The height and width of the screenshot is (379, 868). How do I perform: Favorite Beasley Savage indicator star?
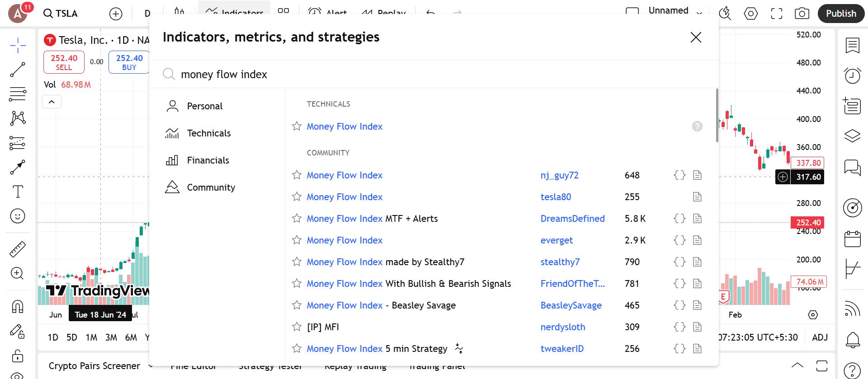[297, 305]
